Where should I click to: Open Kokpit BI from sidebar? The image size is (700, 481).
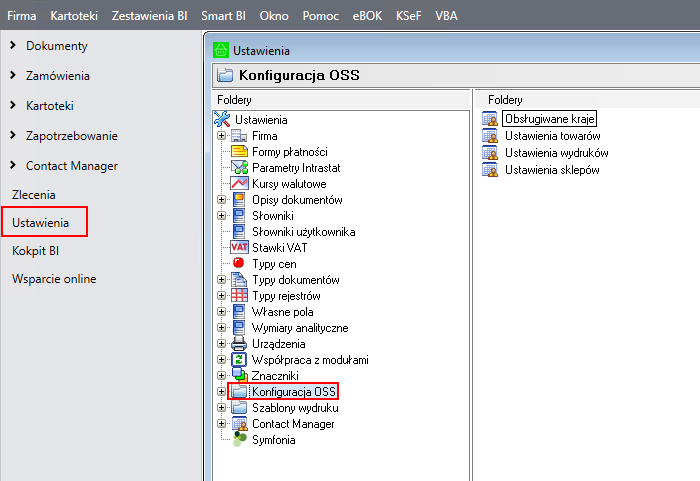[x=36, y=251]
